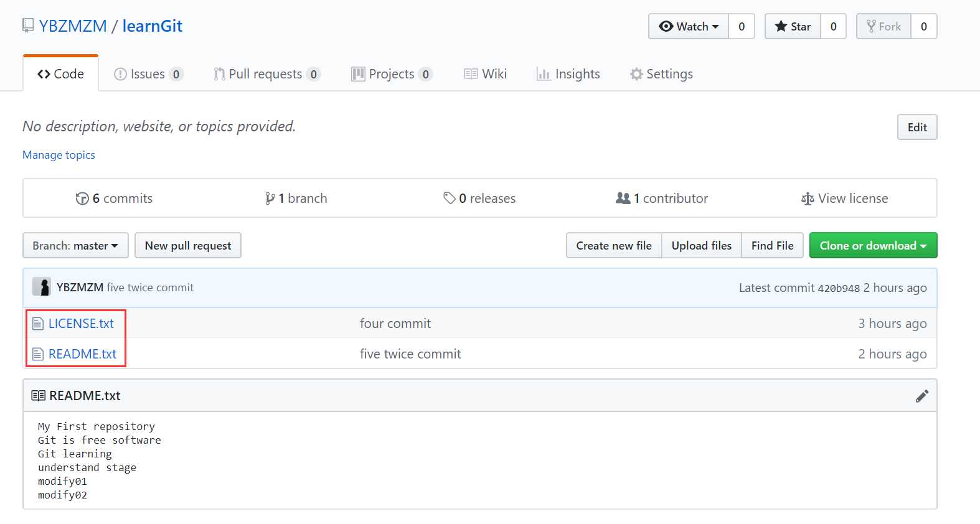980x524 pixels.
Task: Expand the Branch: master dropdown
Action: 75,245
